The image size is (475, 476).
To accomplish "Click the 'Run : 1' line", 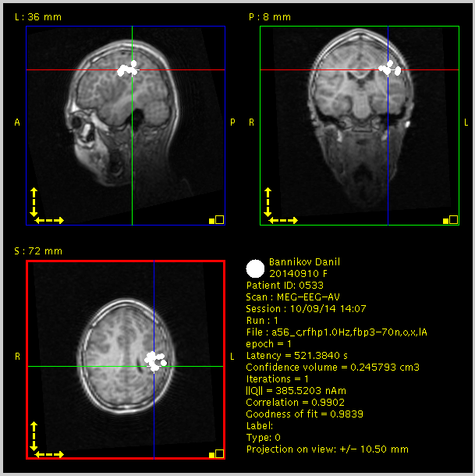I will 262,321.
